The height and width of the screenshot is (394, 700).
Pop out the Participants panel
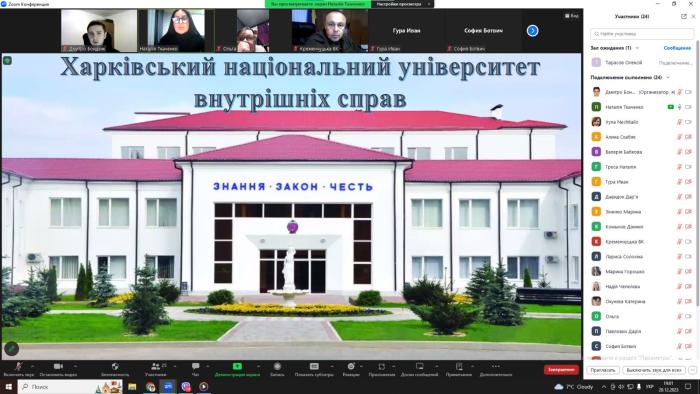click(x=683, y=16)
